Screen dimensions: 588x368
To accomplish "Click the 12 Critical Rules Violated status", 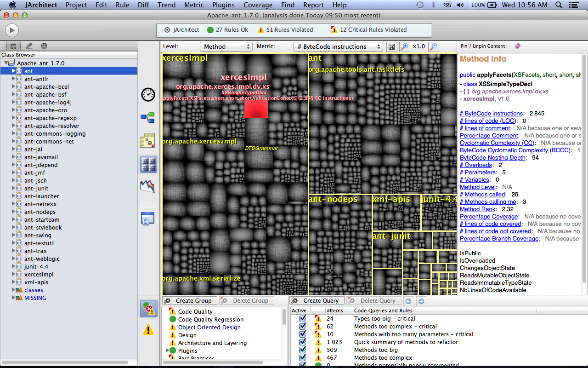I will pyautogui.click(x=368, y=30).
